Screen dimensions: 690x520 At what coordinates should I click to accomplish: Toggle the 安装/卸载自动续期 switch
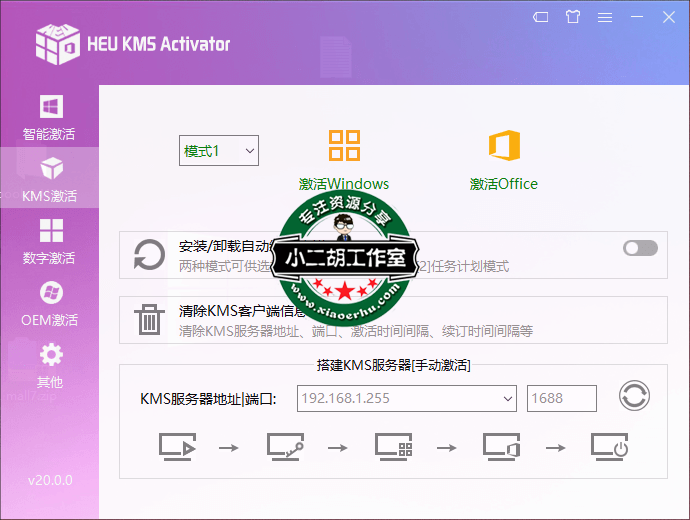640,248
